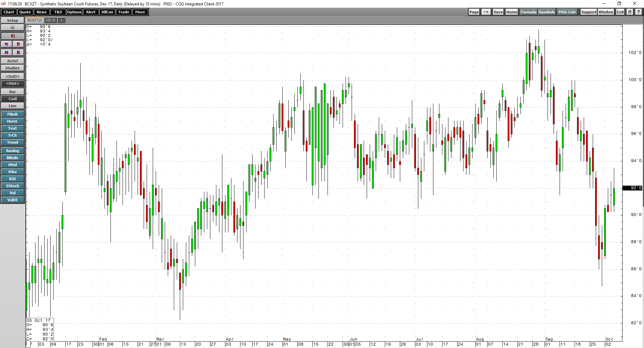Viewport: 644px width, 348px height.
Task: Click the highlighted 92'0 price label
Action: [632, 188]
